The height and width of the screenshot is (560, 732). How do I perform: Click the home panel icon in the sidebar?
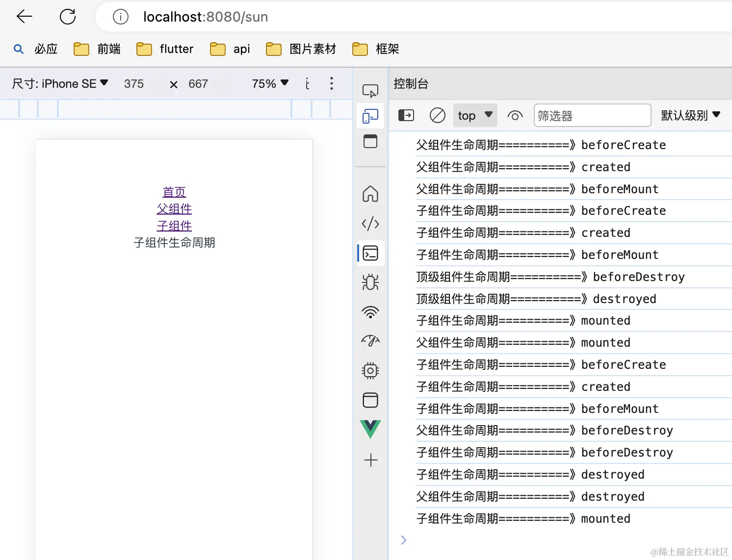[370, 194]
